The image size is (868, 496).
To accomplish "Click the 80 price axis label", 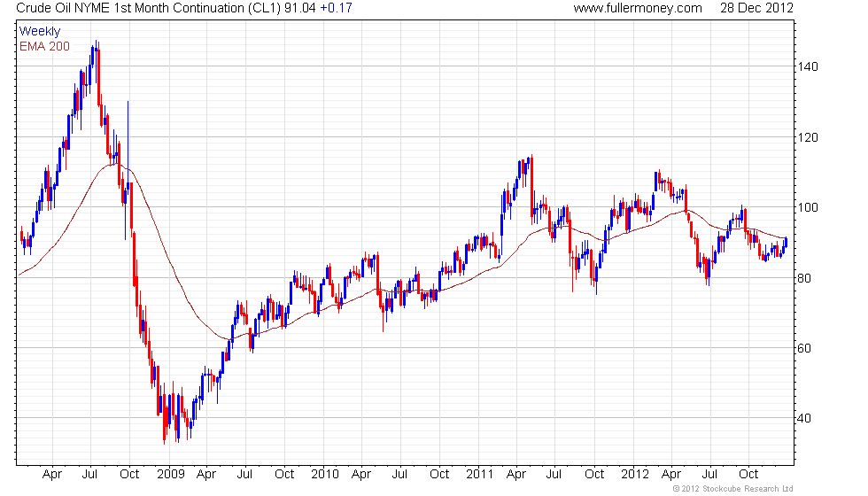I will pos(806,277).
